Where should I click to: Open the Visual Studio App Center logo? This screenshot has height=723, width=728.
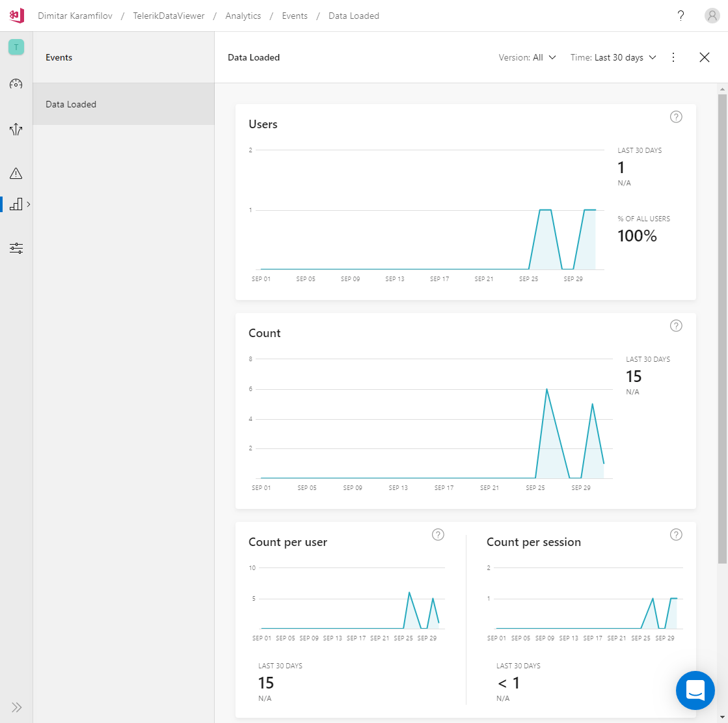click(x=17, y=16)
